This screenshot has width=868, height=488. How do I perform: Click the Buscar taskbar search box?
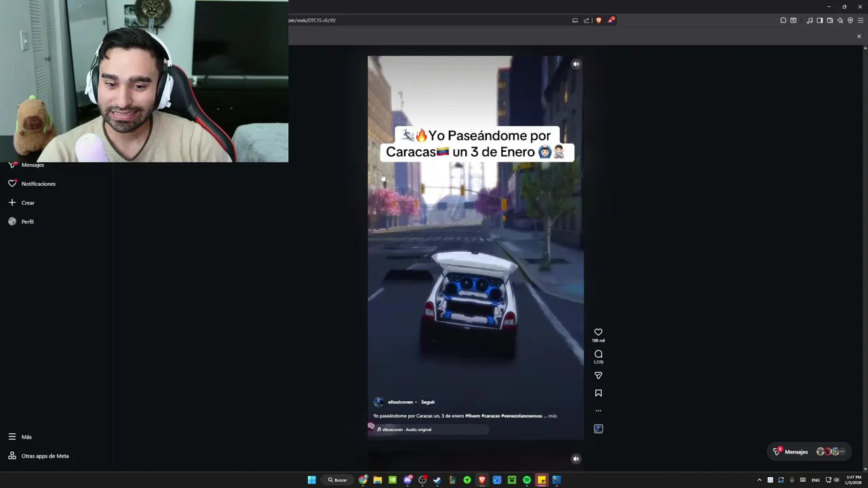(337, 480)
